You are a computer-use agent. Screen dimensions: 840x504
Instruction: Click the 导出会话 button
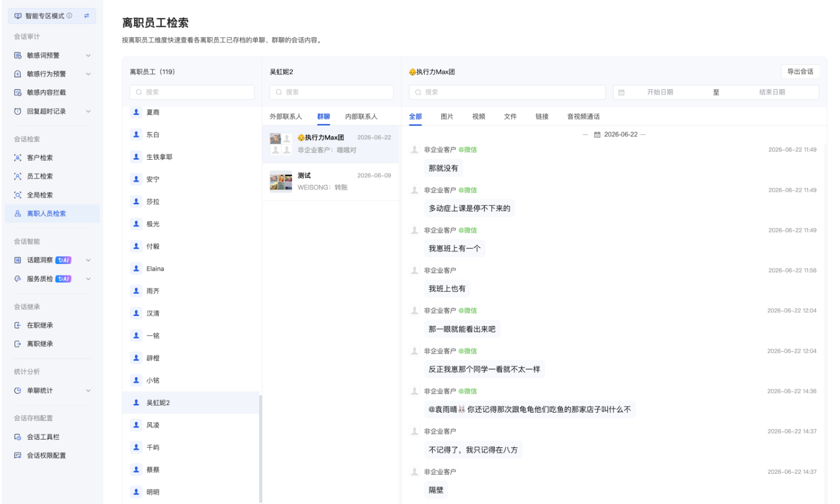click(800, 72)
